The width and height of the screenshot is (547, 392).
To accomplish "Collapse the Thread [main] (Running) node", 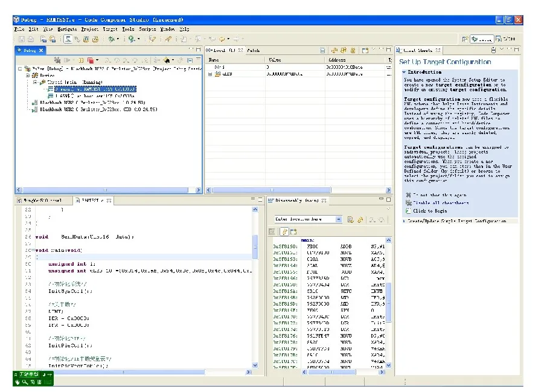I will tap(35, 82).
